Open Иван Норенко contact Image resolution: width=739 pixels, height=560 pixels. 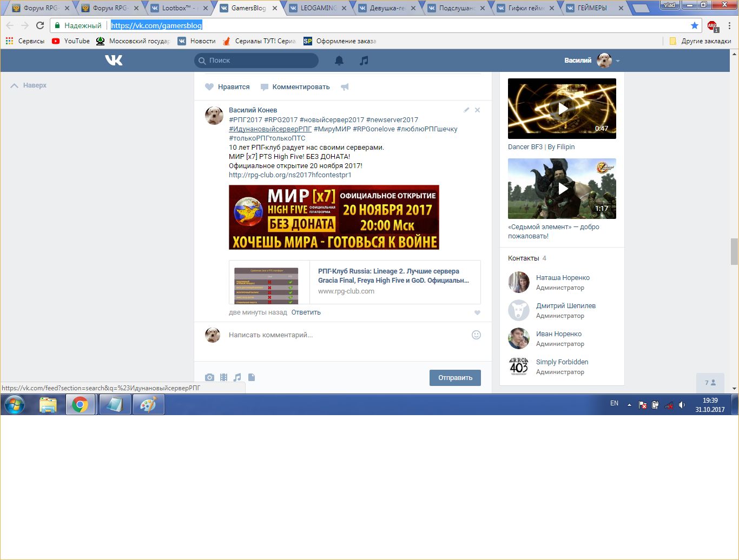[x=559, y=334]
